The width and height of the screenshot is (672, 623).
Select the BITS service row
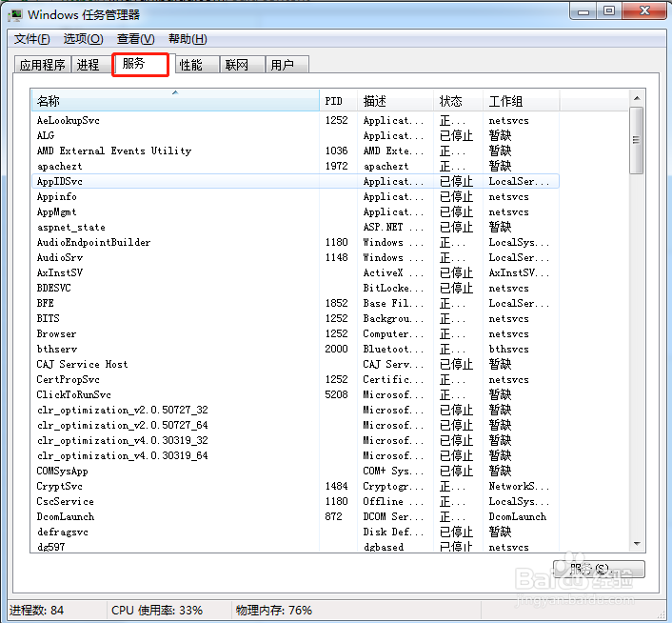[295, 318]
